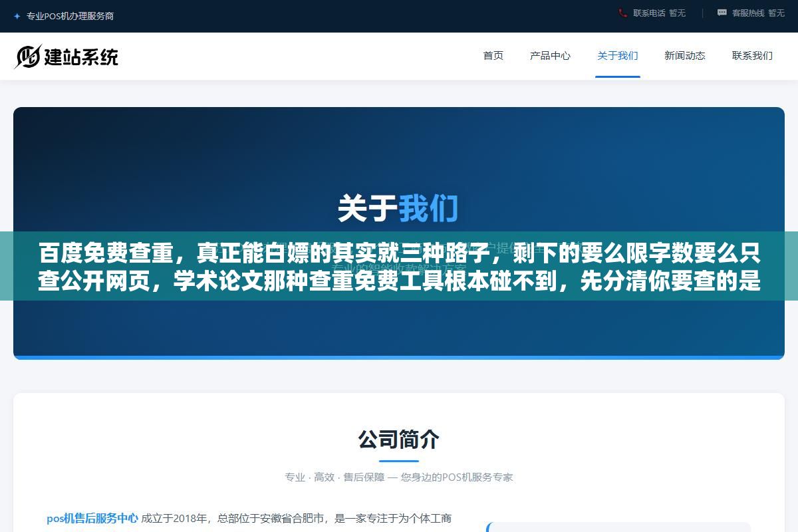Screen dimensions: 798x532
Task: Click the 关于我们 banner heading
Action: click(x=398, y=208)
